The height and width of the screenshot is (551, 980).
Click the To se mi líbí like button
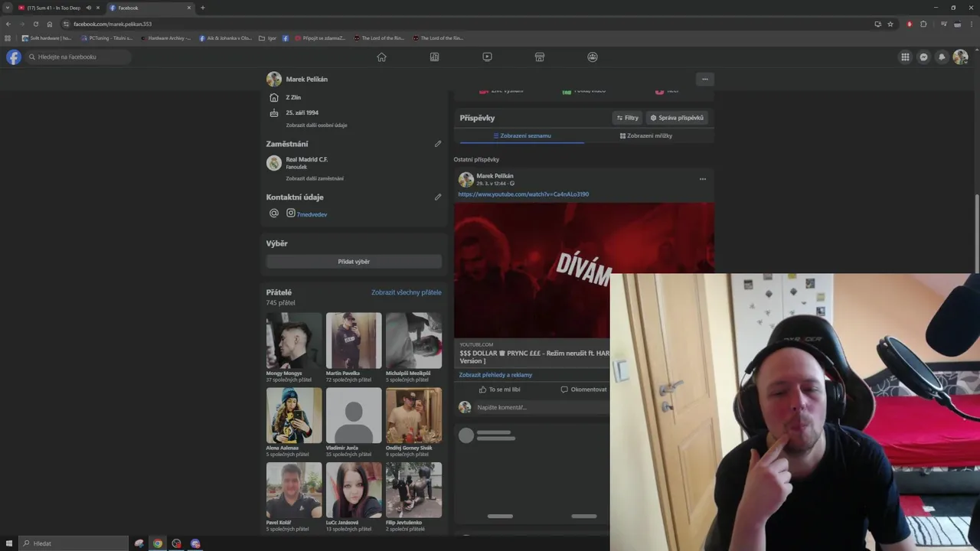pos(499,390)
